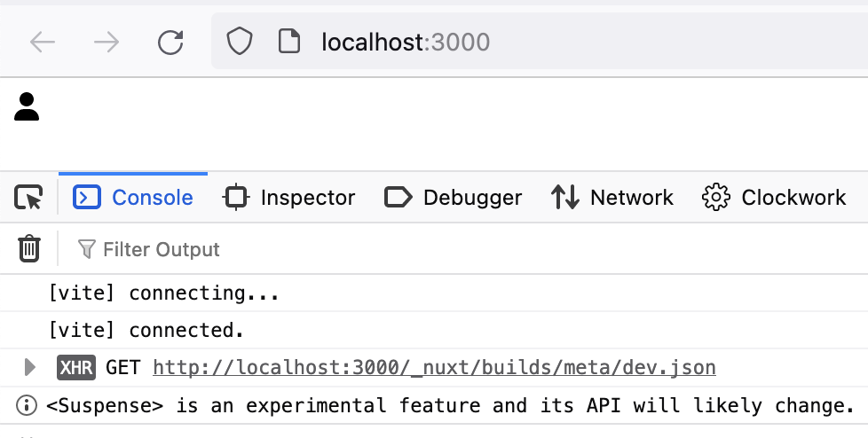Select the "[vite] connected." log line
Viewport: 868px width, 438px height.
tap(146, 330)
